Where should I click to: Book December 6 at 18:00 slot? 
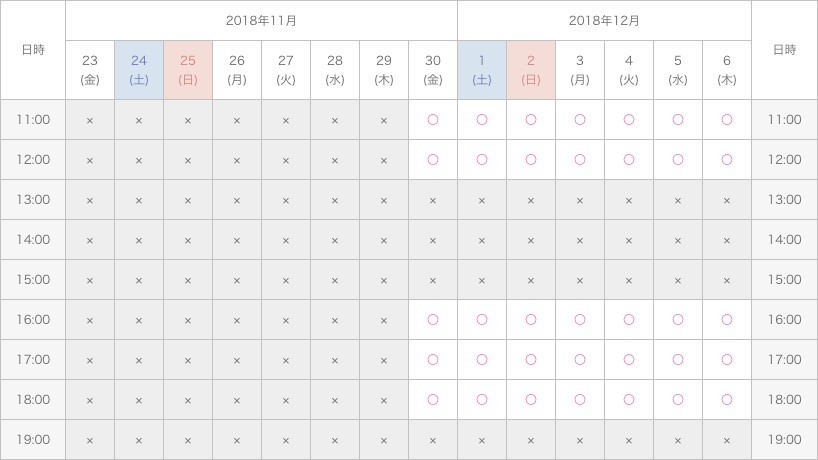coord(727,399)
